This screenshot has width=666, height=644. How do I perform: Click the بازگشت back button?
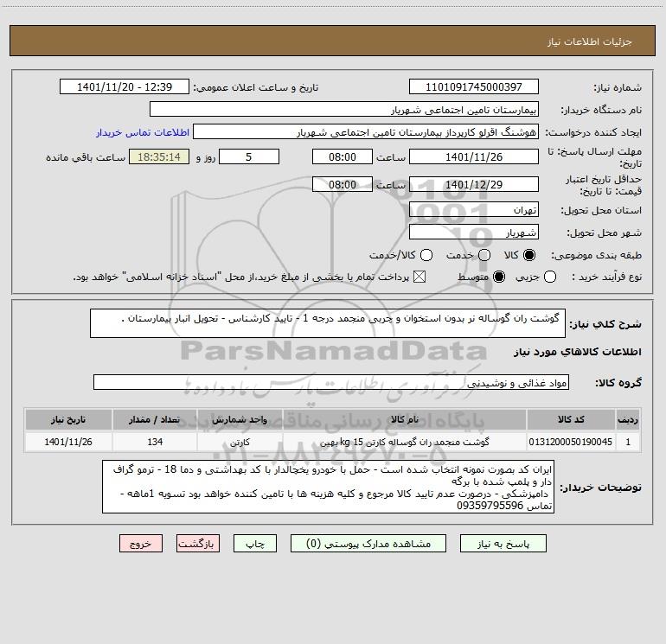[198, 544]
